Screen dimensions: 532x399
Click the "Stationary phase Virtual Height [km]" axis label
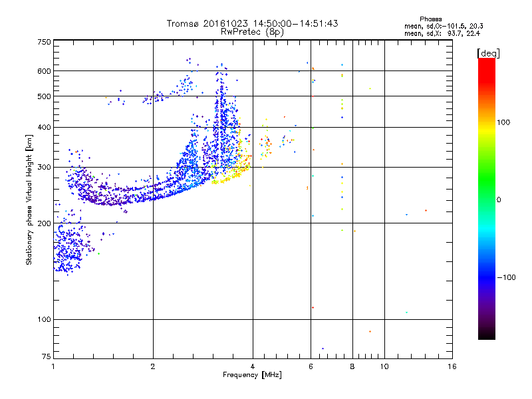(29, 199)
